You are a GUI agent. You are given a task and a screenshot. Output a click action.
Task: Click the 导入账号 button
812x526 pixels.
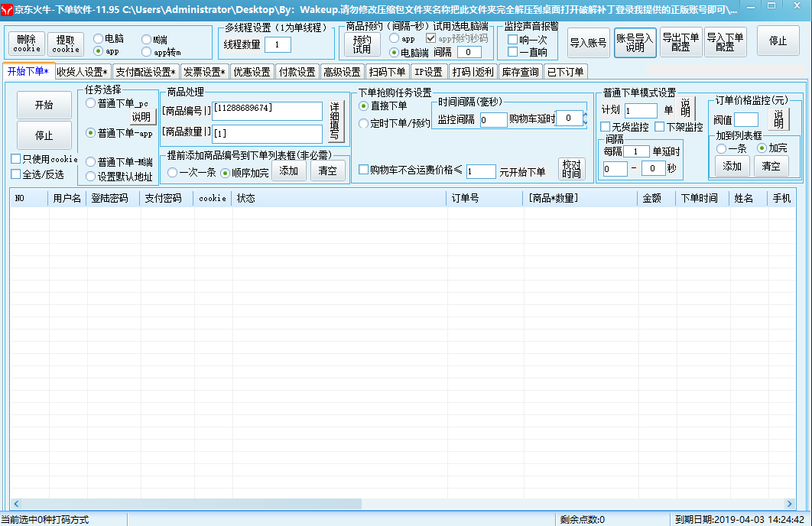[588, 43]
